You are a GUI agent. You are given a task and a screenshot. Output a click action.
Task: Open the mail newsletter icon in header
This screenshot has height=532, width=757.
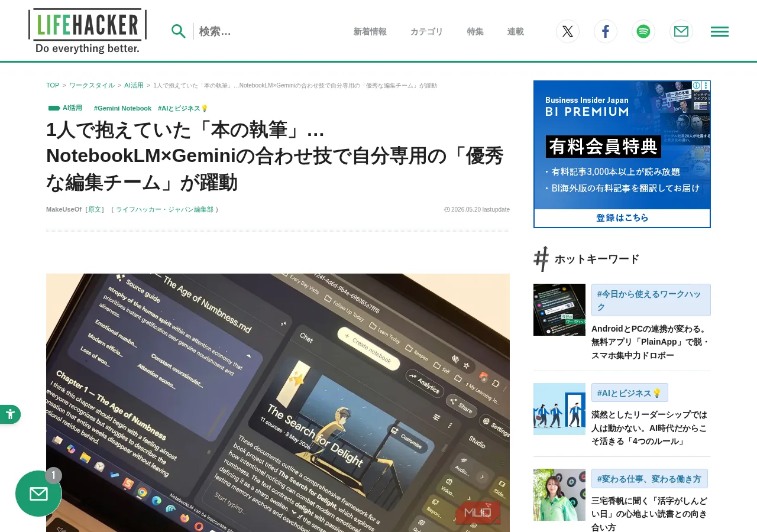tap(681, 31)
